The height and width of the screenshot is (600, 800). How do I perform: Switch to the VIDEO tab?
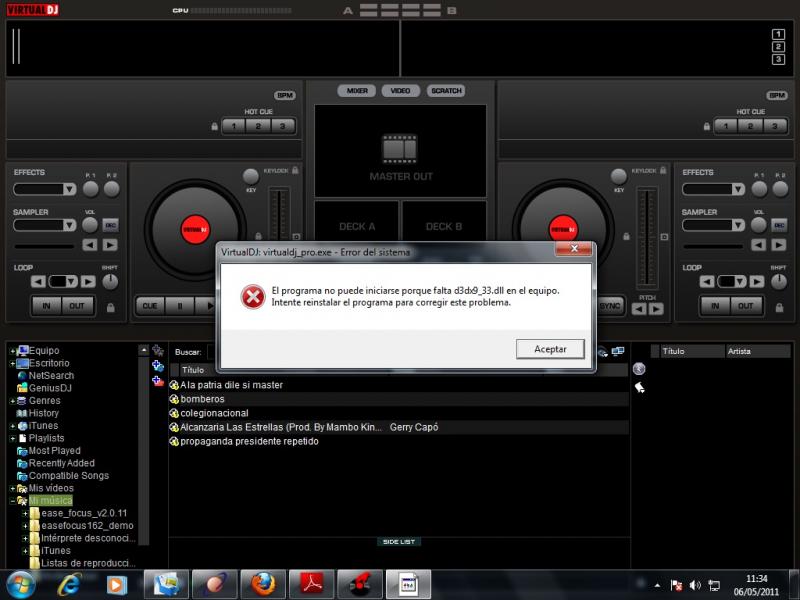click(x=401, y=91)
